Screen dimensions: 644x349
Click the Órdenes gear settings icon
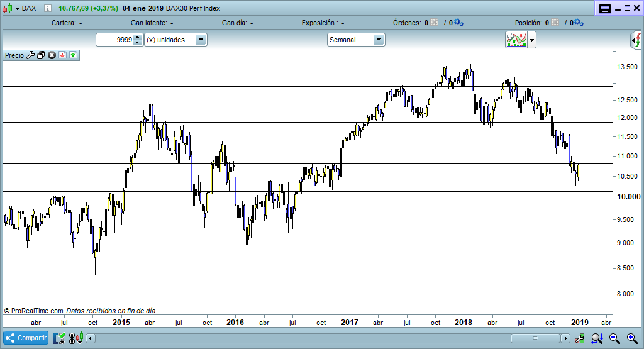458,23
